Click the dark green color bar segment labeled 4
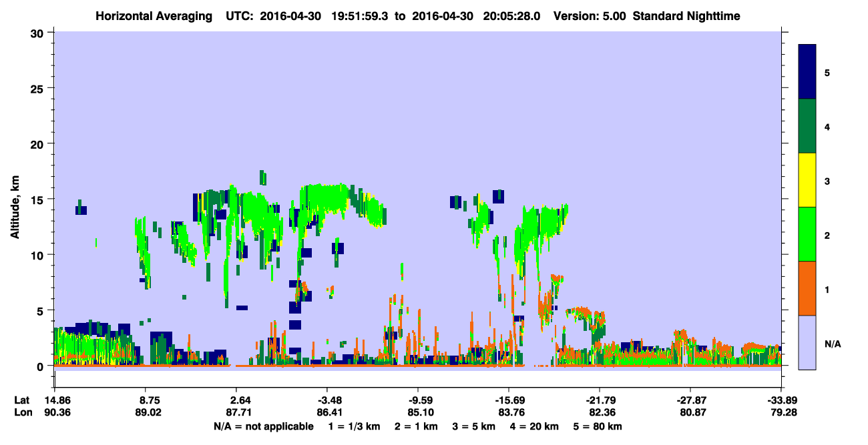Viewport: 868px width, 445px height. (x=807, y=126)
